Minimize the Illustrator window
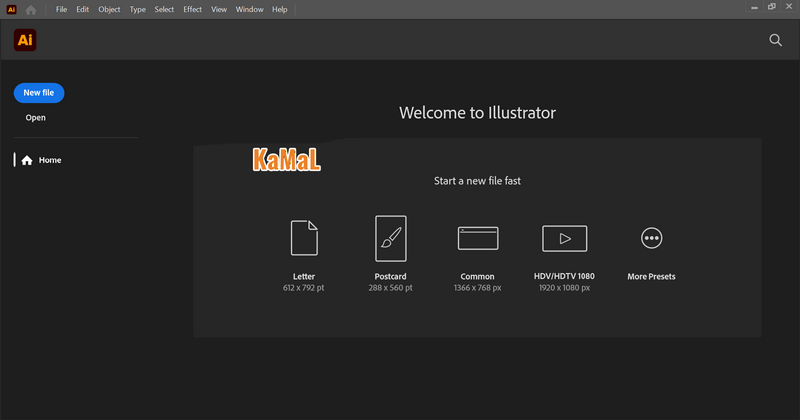The image size is (800, 420). pyautogui.click(x=754, y=7)
